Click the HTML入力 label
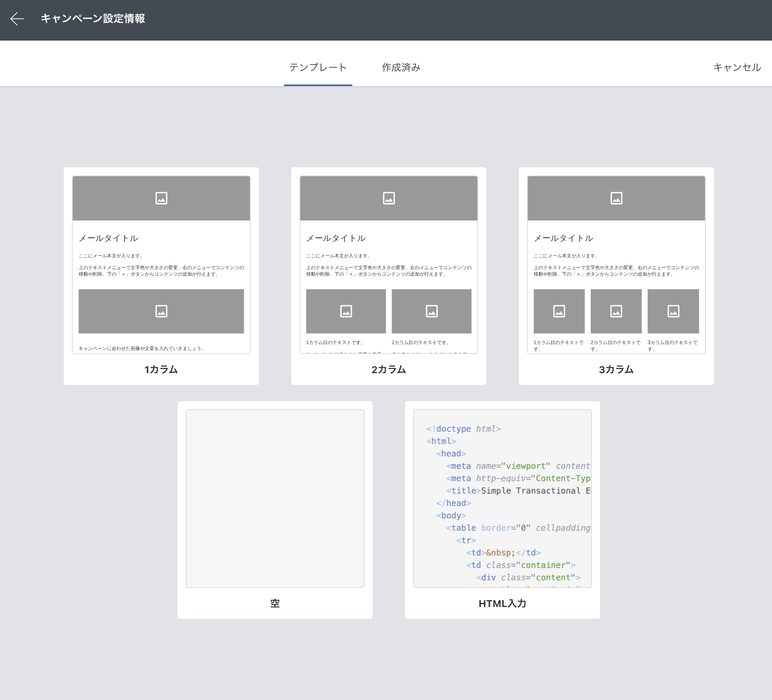Viewport: 772px width, 700px height. (x=503, y=603)
